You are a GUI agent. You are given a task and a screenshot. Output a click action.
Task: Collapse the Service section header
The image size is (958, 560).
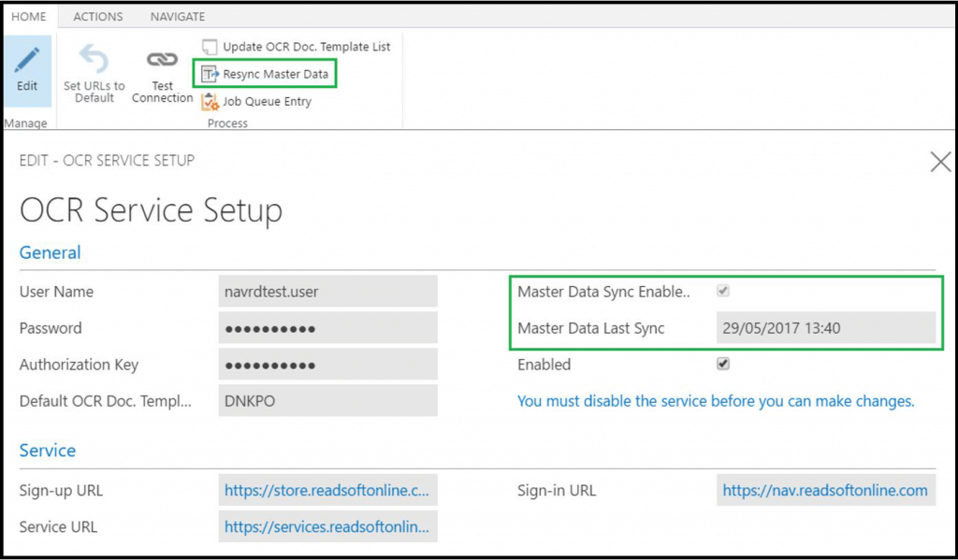coord(48,451)
